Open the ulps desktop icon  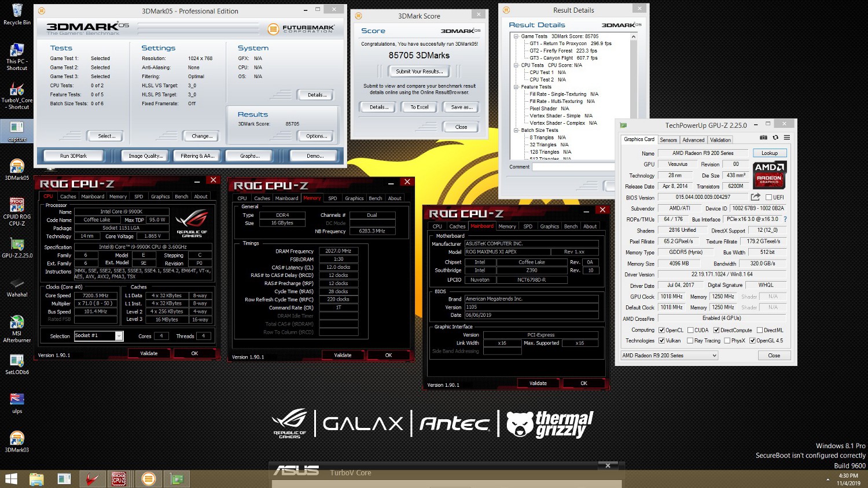17,404
